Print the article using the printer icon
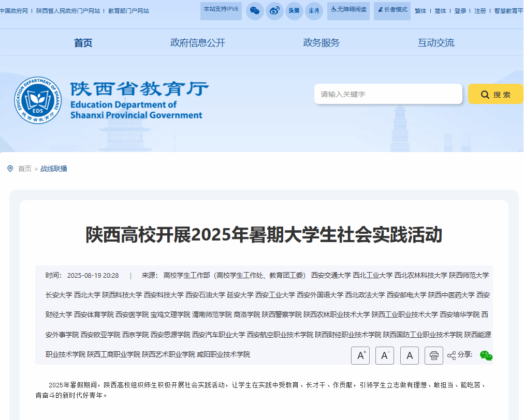This screenshot has height=420, width=524. coord(434,355)
